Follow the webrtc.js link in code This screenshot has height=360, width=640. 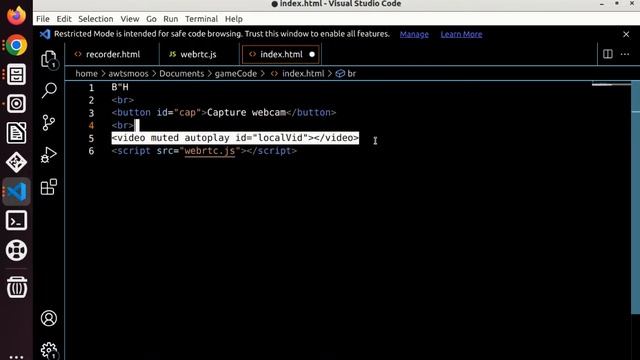coord(210,151)
